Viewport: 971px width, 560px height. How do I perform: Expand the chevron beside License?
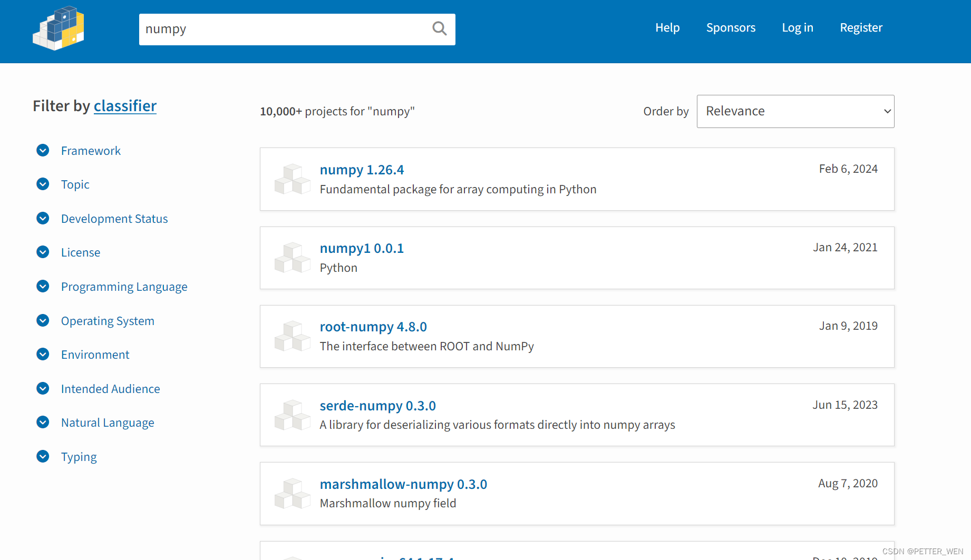[x=43, y=252]
